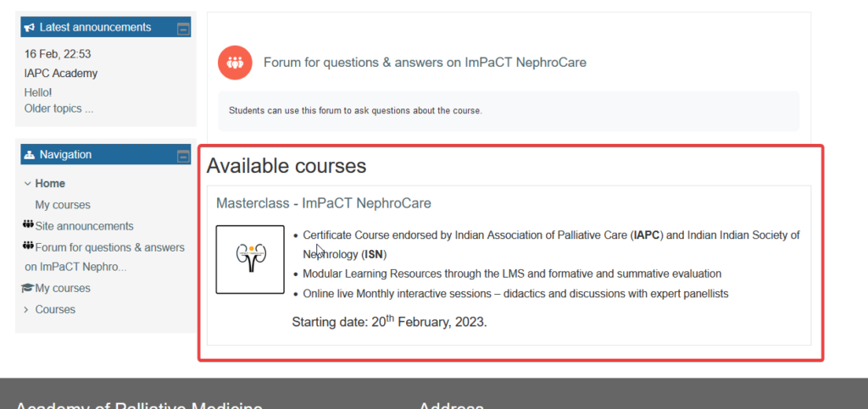Image resolution: width=868 pixels, height=409 pixels.
Task: Click the megaphone icon in Latest announcements
Action: click(x=30, y=27)
